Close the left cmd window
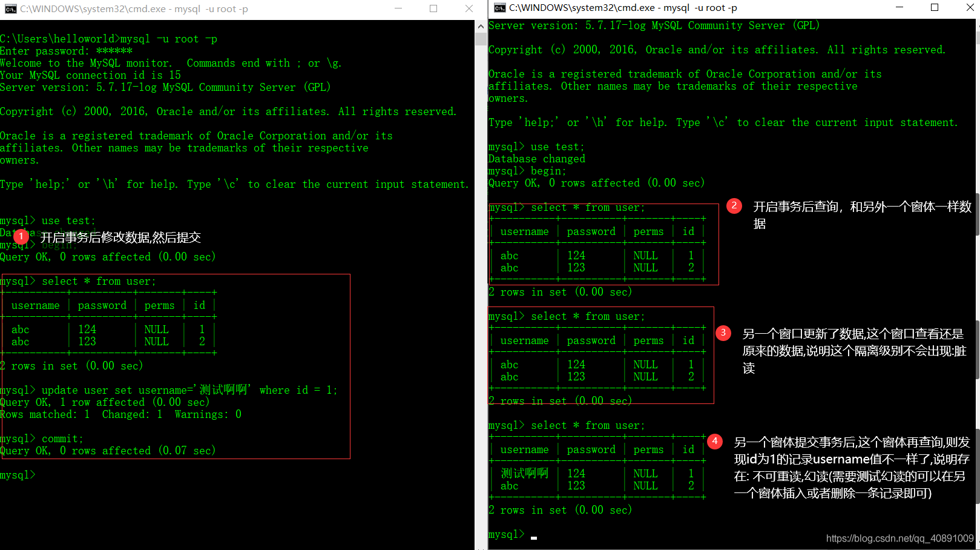This screenshot has width=980, height=550. click(469, 8)
